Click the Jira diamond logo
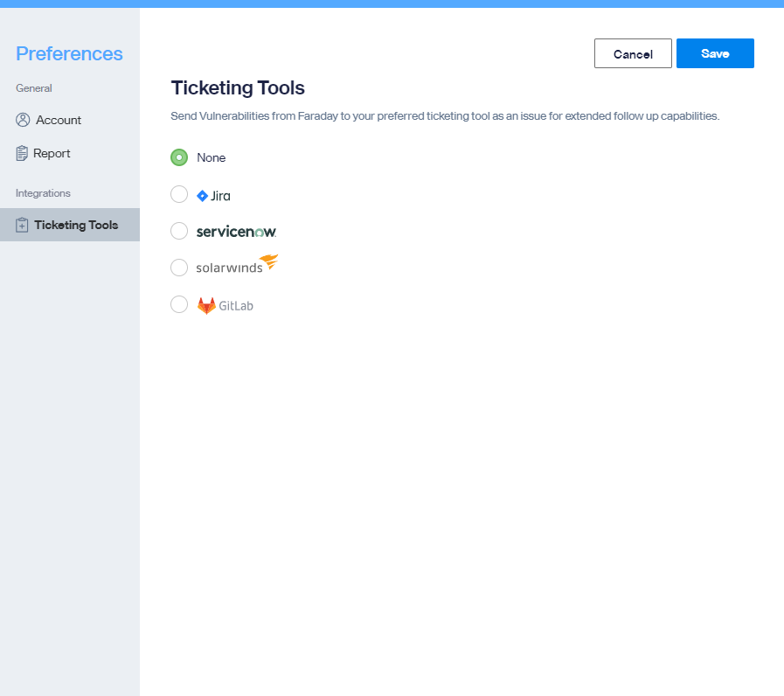This screenshot has width=784, height=696. point(203,196)
